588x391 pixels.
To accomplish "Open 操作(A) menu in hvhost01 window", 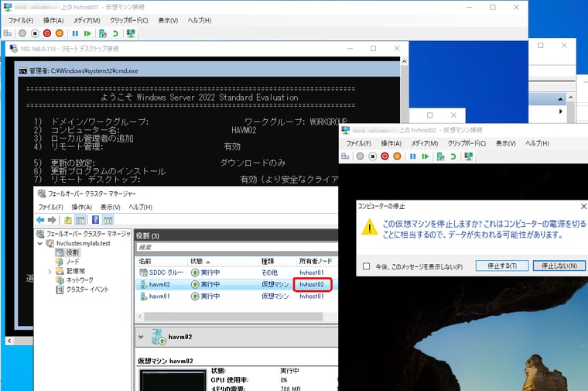I will click(53, 20).
